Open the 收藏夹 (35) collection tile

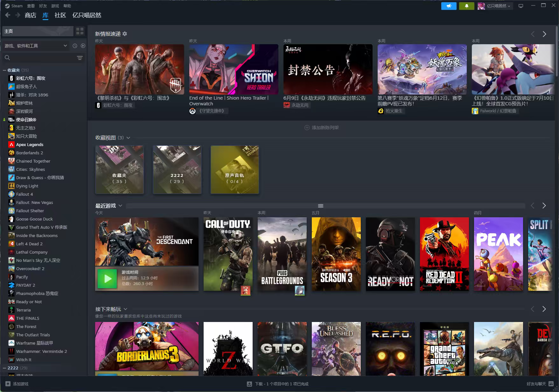click(120, 170)
